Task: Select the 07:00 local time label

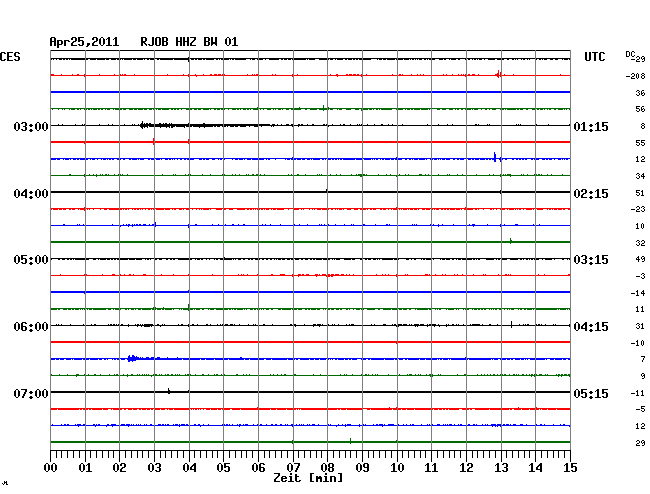Action: (31, 393)
